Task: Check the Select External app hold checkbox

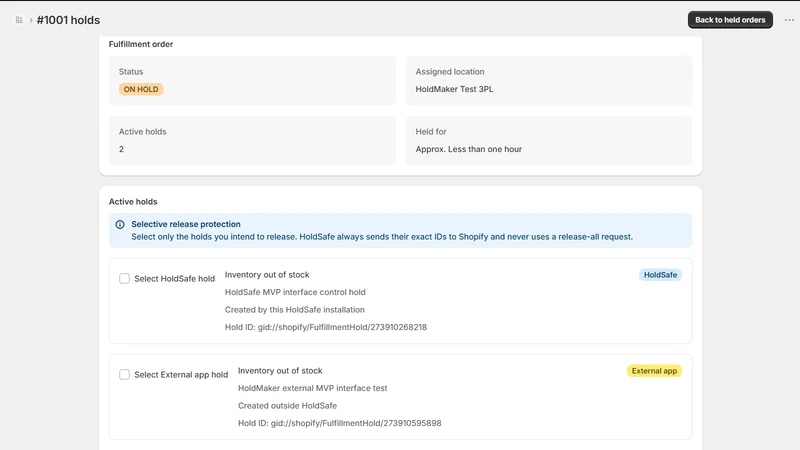Action: [x=124, y=374]
